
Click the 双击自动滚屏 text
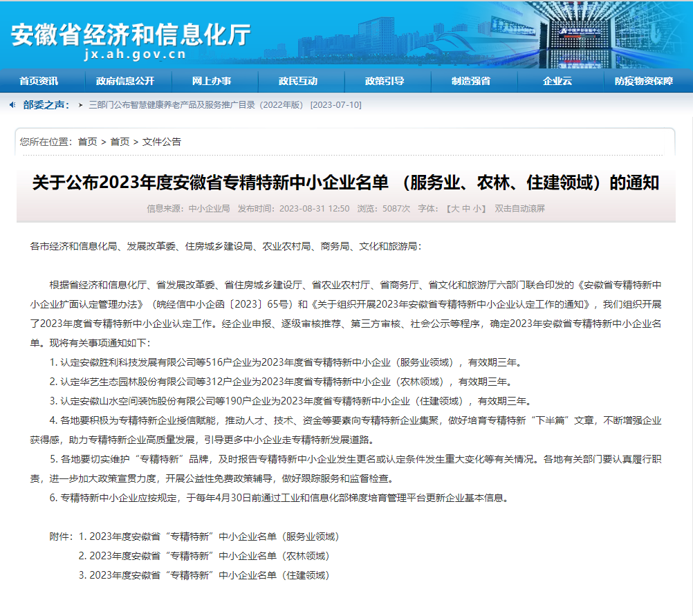(520, 209)
